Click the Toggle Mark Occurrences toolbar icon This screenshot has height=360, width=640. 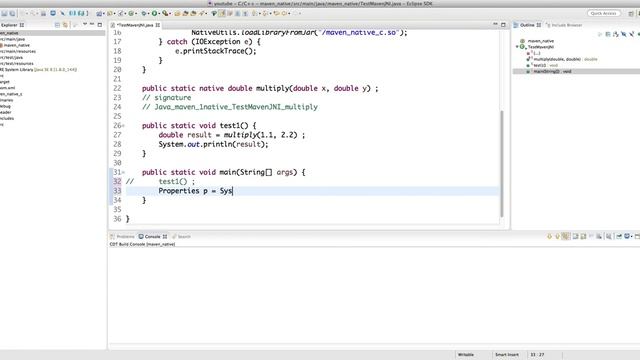pos(222,13)
